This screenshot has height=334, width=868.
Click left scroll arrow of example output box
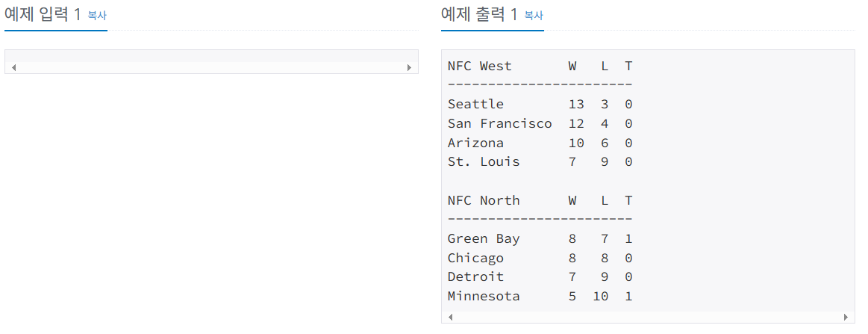click(451, 318)
